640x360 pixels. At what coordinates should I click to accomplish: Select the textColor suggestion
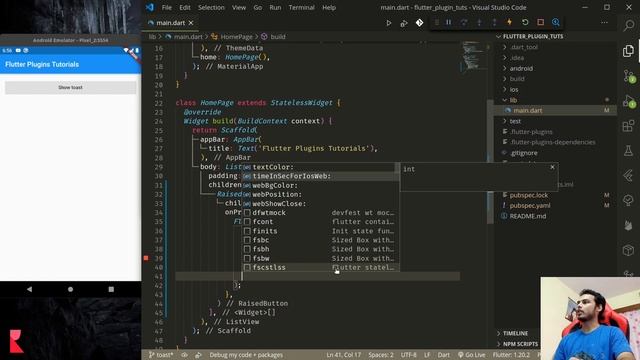pyautogui.click(x=321, y=167)
